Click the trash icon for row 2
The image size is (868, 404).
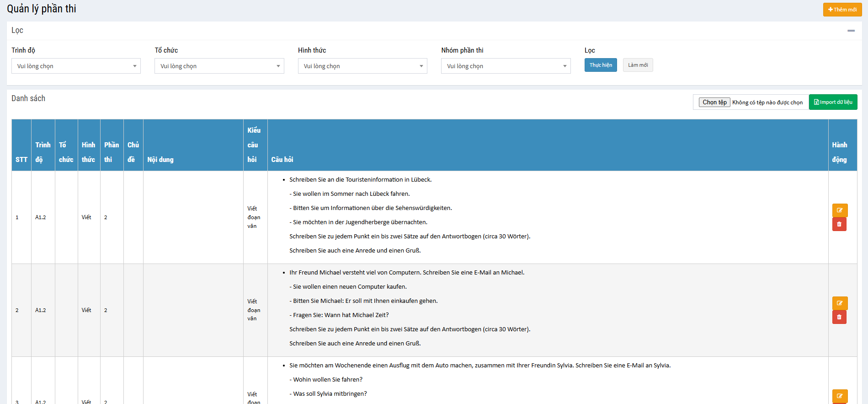click(x=839, y=317)
